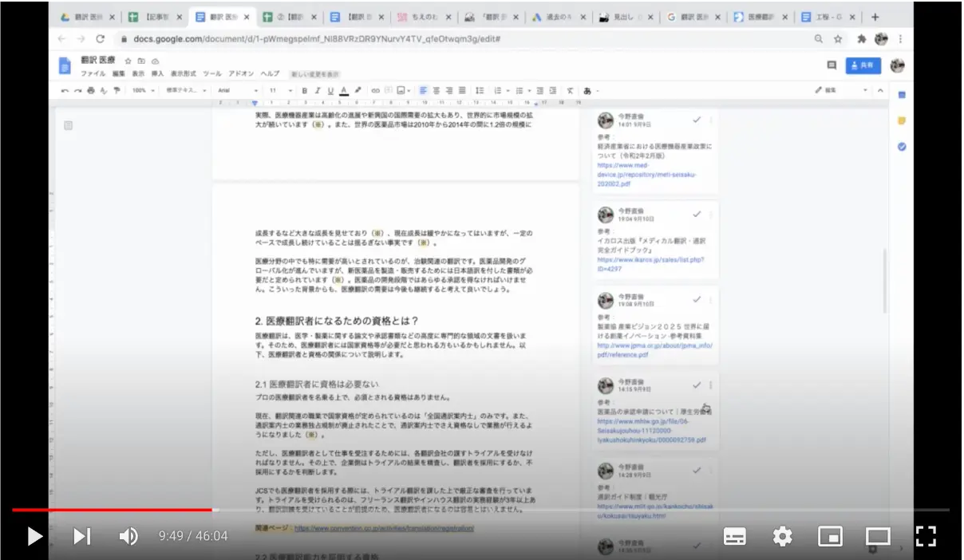This screenshot has height=560, width=964.
Task: Open the jpma.or.jp comment link
Action: 654,350
